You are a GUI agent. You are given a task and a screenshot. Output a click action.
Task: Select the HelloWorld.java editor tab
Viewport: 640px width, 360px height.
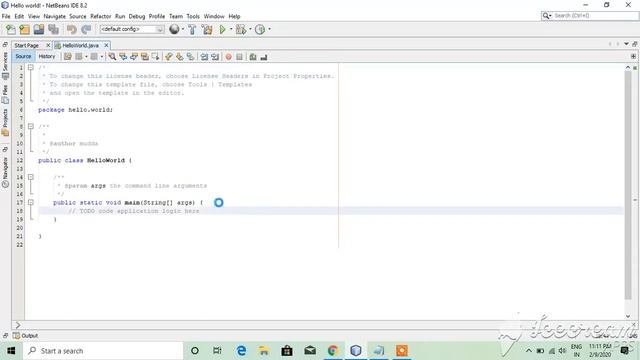tap(80, 45)
